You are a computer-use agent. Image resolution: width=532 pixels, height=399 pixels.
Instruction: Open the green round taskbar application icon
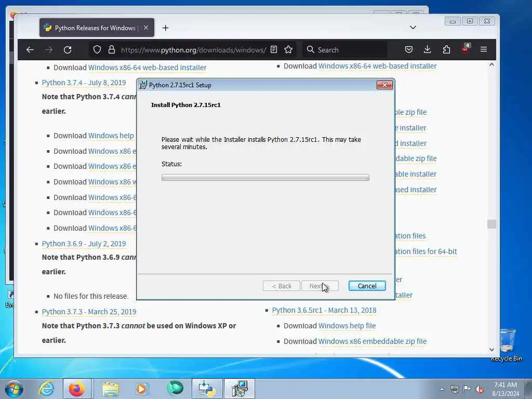175,388
